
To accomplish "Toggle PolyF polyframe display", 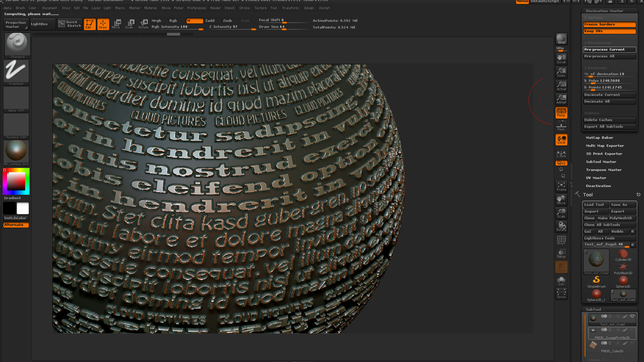I will coord(561,240).
